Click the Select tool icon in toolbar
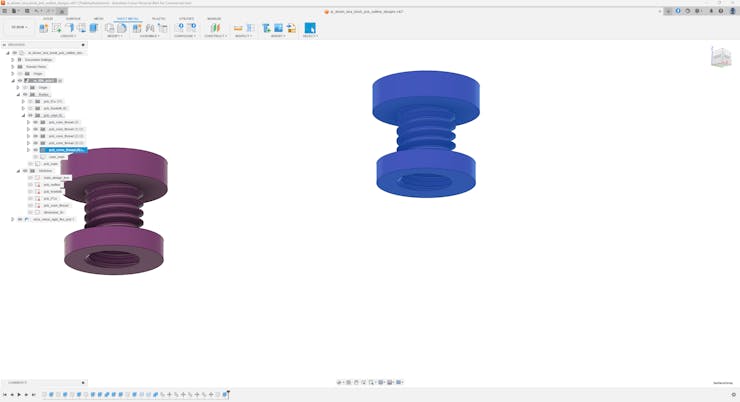The width and height of the screenshot is (740, 402). tap(310, 28)
